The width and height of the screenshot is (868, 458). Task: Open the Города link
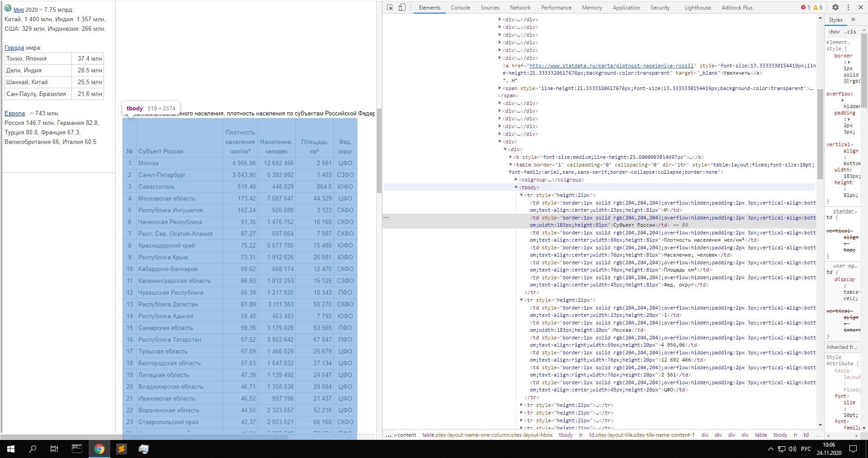point(14,48)
